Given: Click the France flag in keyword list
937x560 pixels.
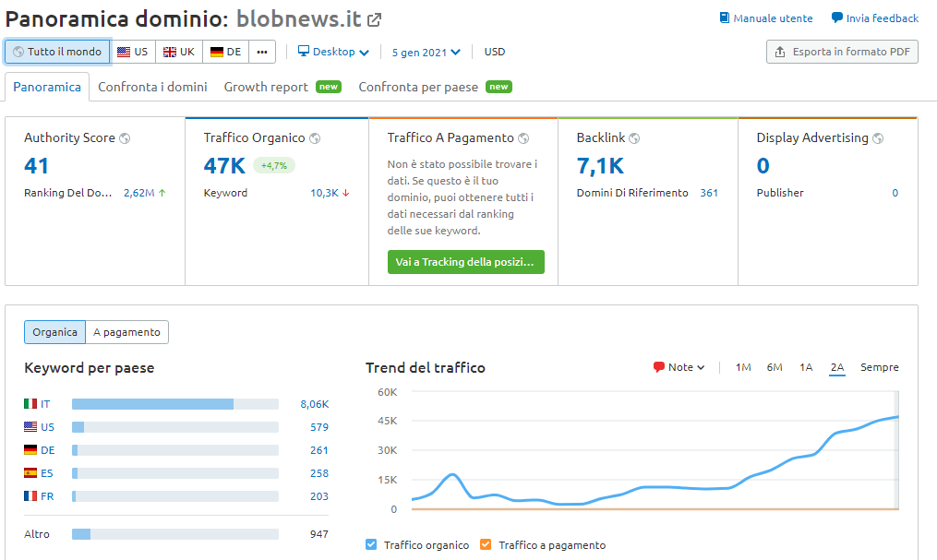Looking at the screenshot, I should point(30,495).
